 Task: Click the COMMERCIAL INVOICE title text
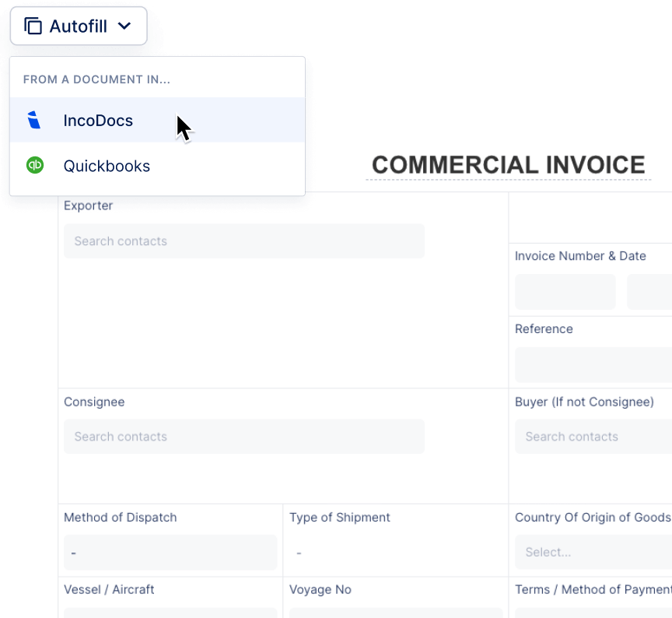508,165
